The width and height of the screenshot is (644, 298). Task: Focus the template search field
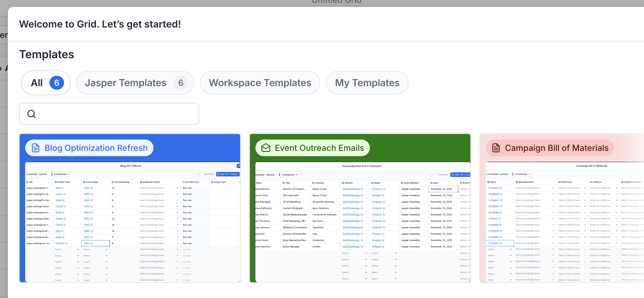tap(109, 114)
